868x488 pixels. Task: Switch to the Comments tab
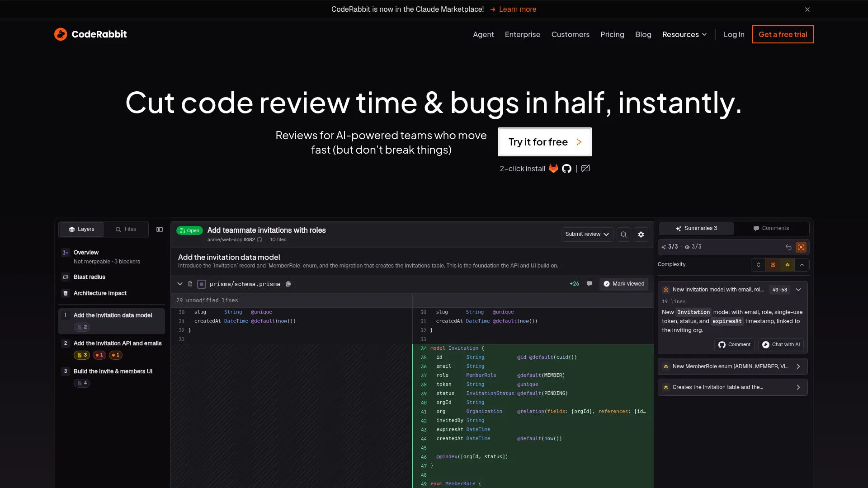[x=771, y=228]
